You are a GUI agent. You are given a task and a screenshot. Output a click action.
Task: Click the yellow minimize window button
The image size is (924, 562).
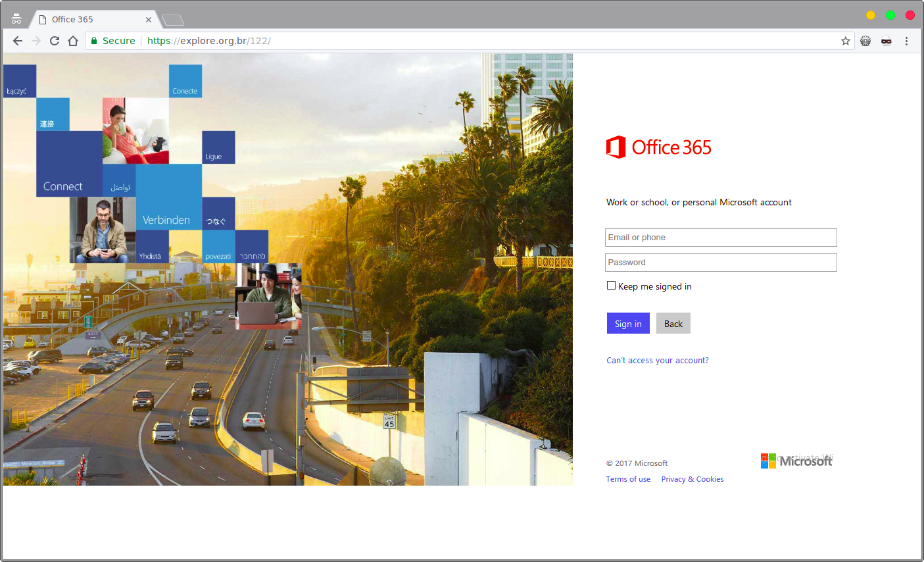[871, 15]
